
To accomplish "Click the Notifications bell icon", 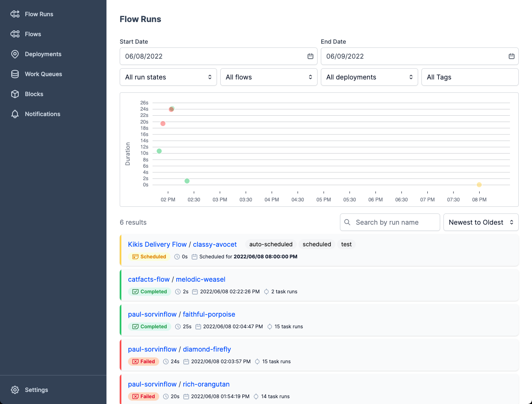I will [x=15, y=114].
